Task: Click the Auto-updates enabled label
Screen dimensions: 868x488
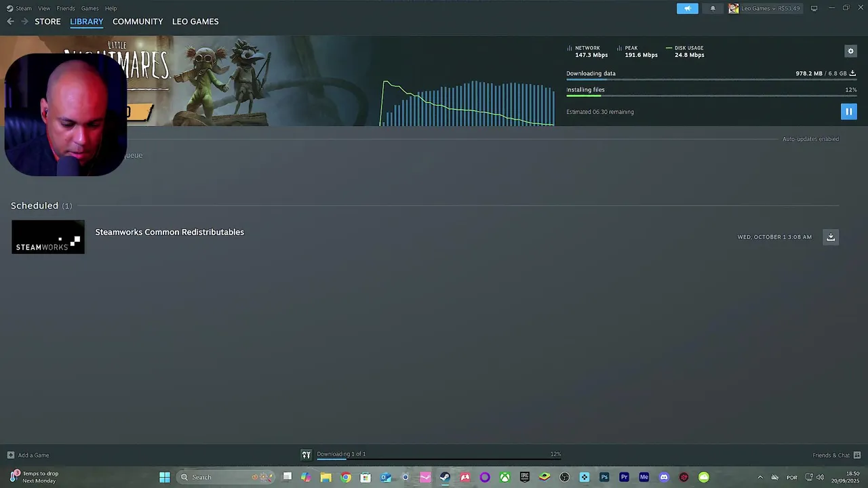Action: pos(810,139)
